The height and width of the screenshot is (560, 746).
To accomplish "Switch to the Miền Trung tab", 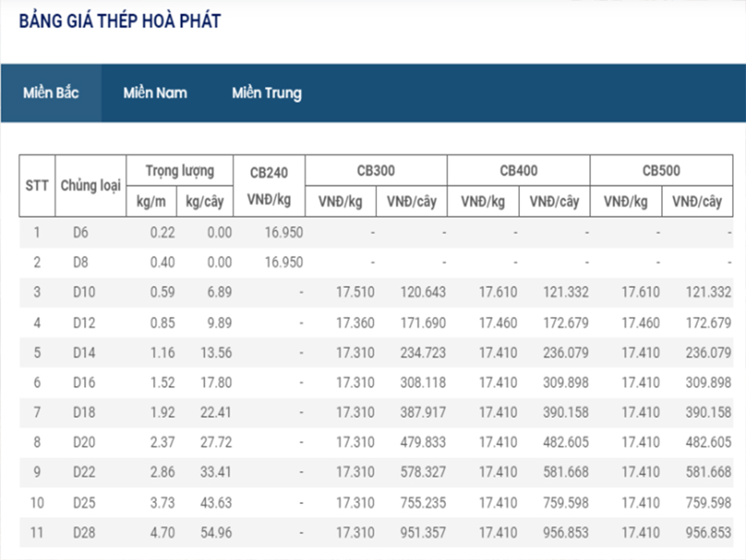I will (267, 93).
